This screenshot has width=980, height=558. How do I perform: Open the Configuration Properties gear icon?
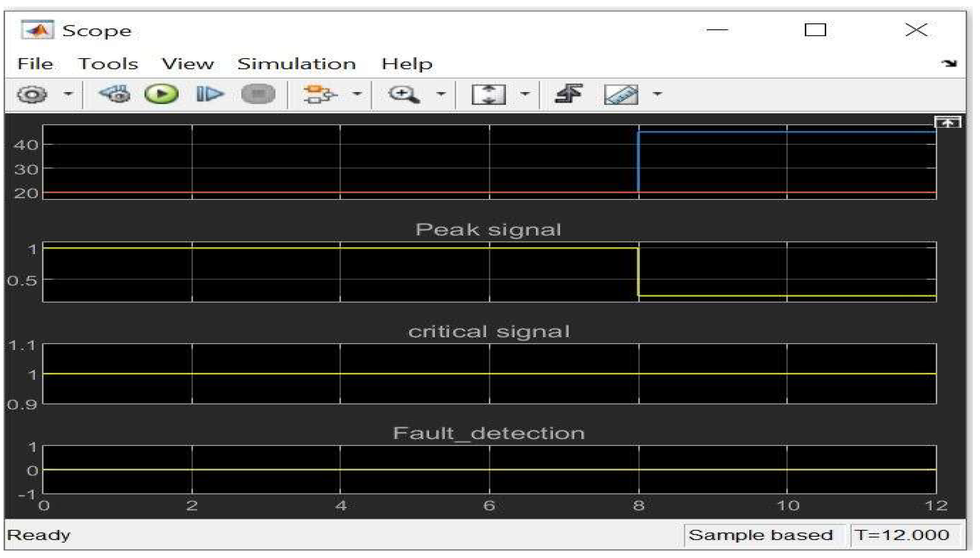point(32,94)
